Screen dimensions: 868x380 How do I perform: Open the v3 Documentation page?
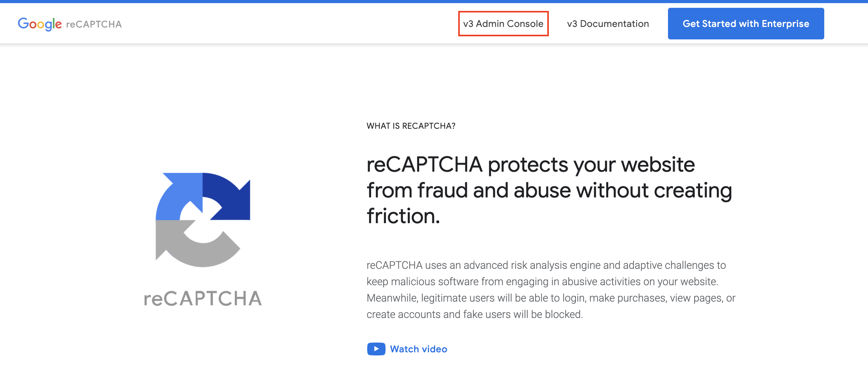(608, 23)
